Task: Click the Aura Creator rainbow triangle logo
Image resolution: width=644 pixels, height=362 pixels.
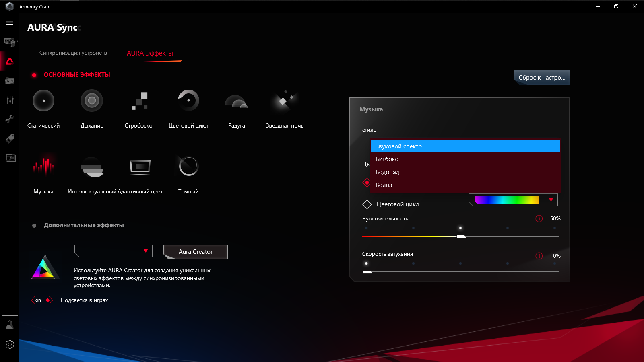Action: (x=45, y=267)
